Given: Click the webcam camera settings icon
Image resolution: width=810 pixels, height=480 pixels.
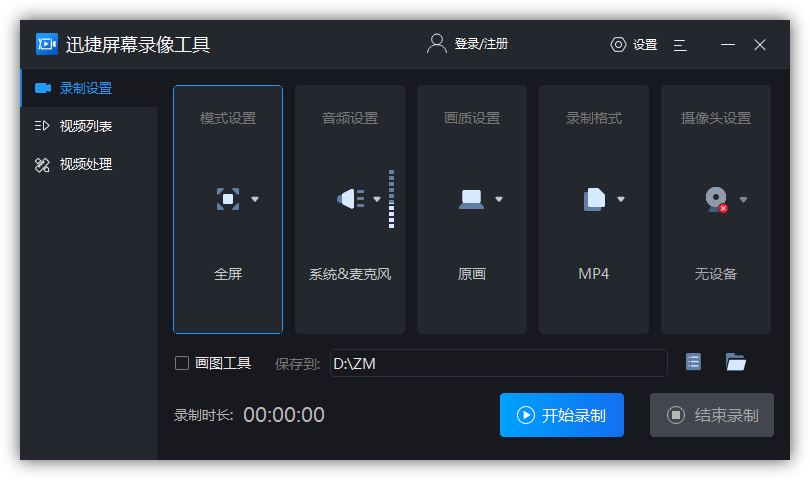Looking at the screenshot, I should [716, 199].
